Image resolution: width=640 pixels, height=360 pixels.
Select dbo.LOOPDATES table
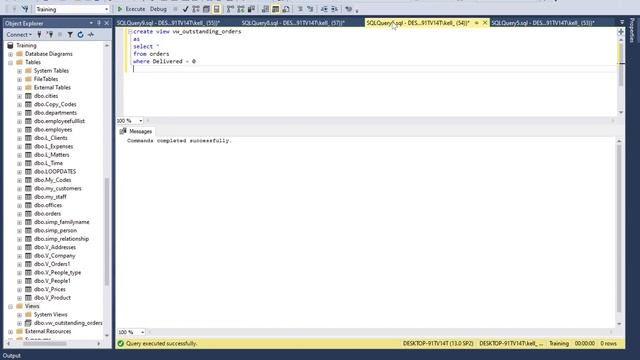click(55, 171)
